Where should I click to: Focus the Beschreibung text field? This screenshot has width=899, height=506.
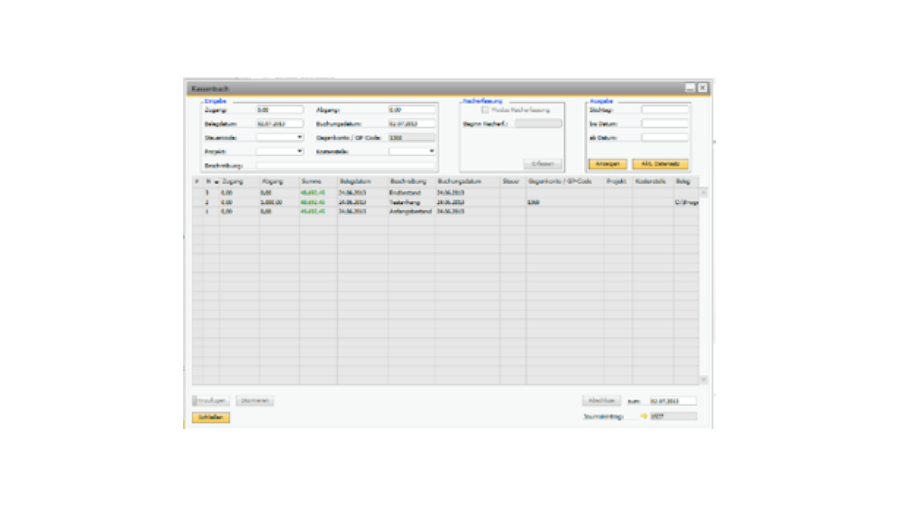(345, 165)
